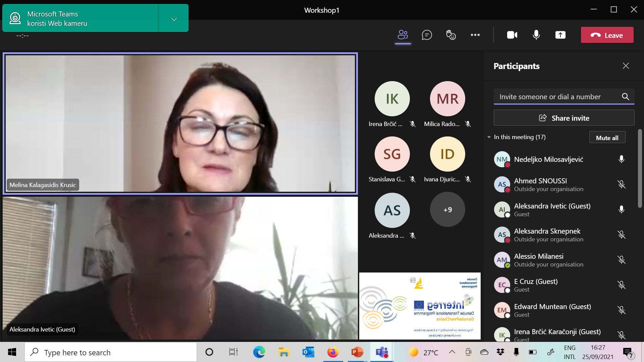The height and width of the screenshot is (362, 644).
Task: Click the Mute all button
Action: click(x=607, y=138)
